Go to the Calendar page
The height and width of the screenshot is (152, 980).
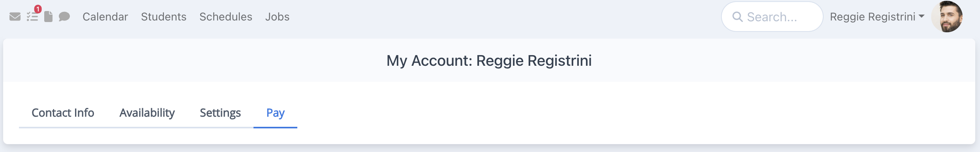click(105, 17)
